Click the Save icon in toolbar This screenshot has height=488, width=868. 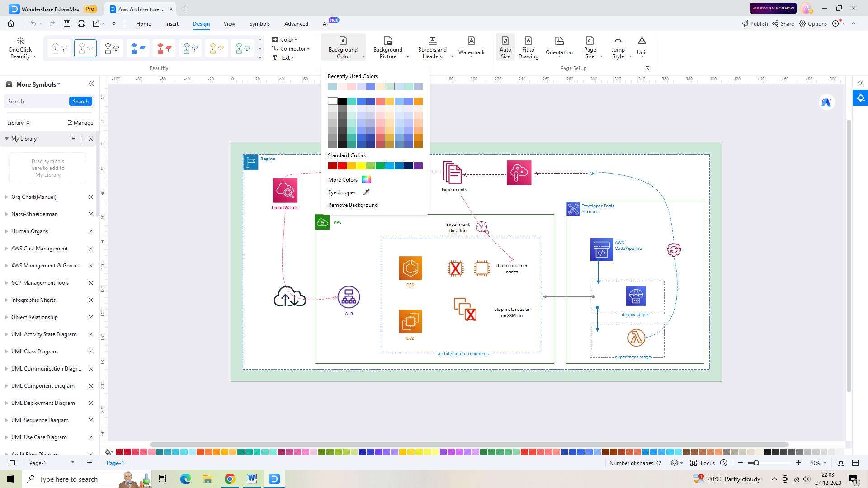point(67,23)
